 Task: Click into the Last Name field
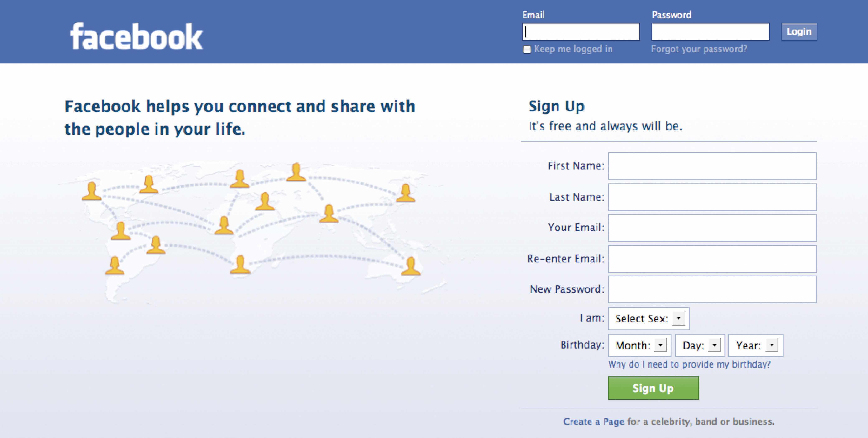712,197
